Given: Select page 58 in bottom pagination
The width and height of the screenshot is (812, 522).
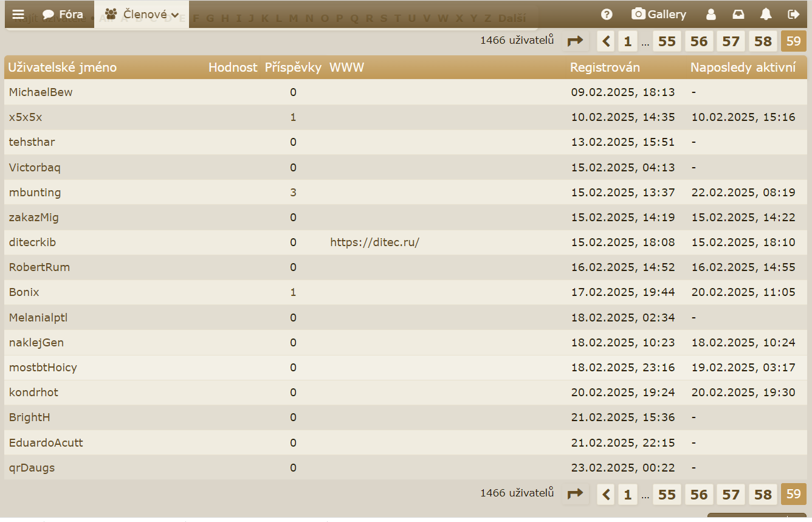Looking at the screenshot, I should click(763, 495).
